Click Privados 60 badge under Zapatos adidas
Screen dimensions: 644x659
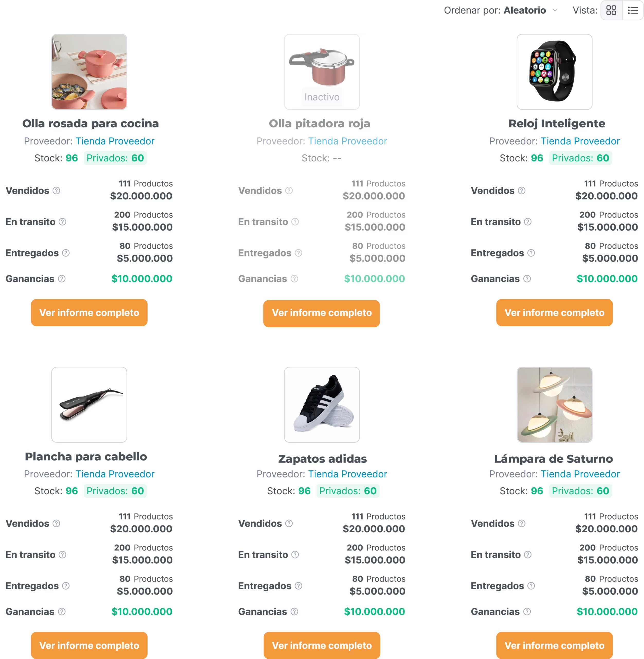pos(348,491)
